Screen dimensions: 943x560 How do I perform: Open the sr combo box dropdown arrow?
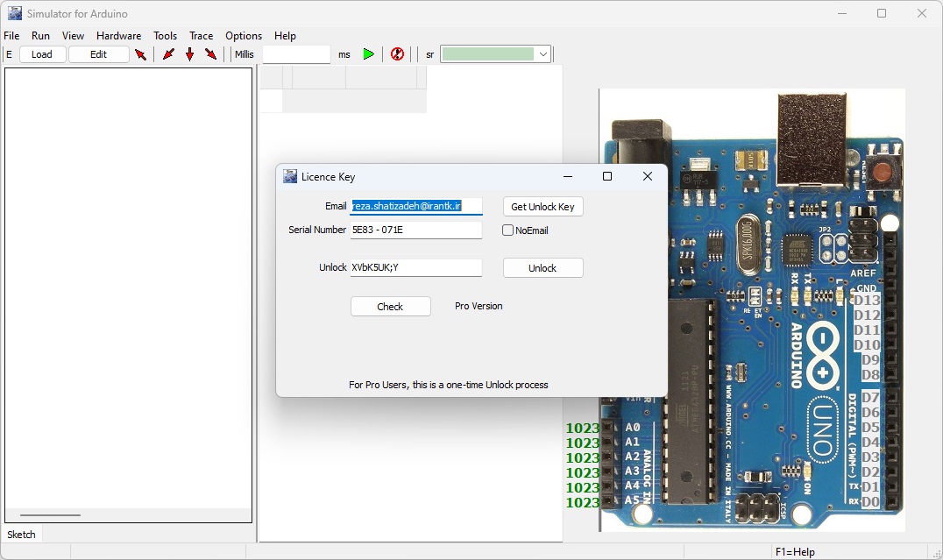543,54
